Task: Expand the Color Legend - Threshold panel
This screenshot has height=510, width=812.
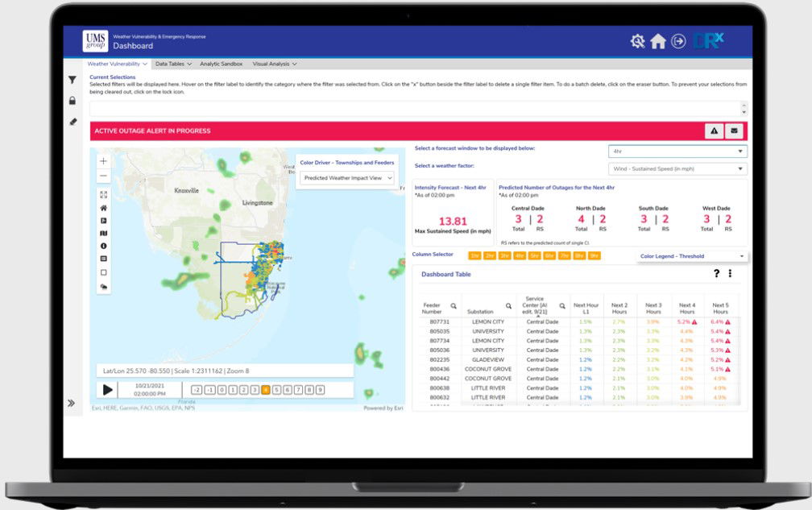Action: click(692, 256)
